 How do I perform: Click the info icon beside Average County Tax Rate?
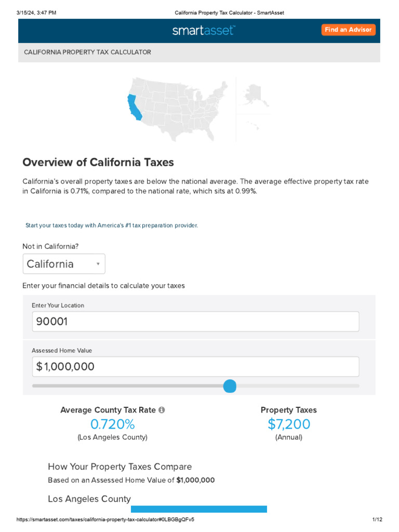click(162, 410)
